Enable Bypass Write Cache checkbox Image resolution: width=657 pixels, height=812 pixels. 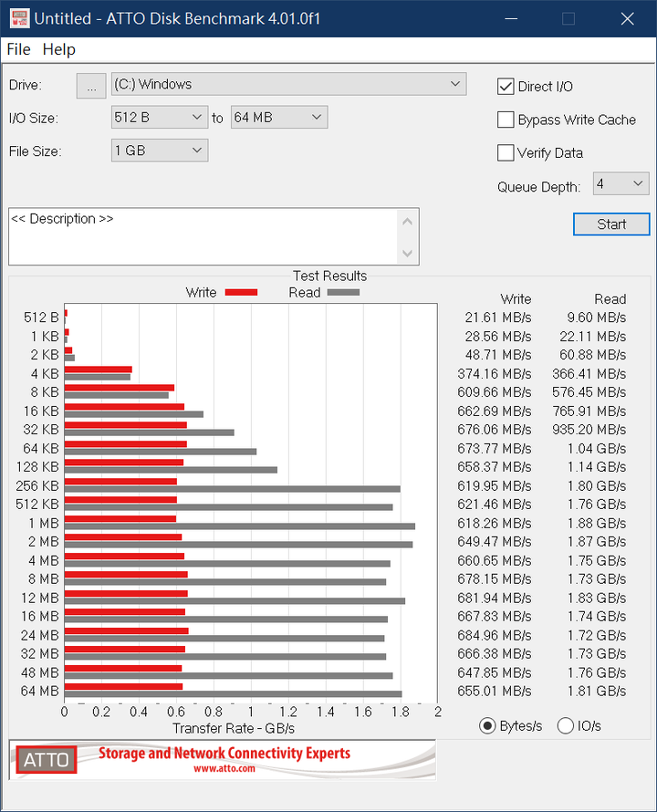506,120
